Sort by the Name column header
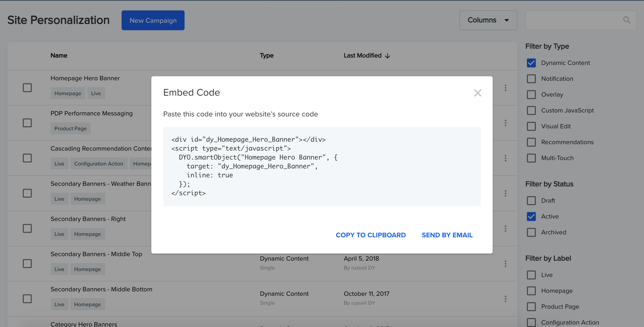644x327 pixels. [59, 55]
